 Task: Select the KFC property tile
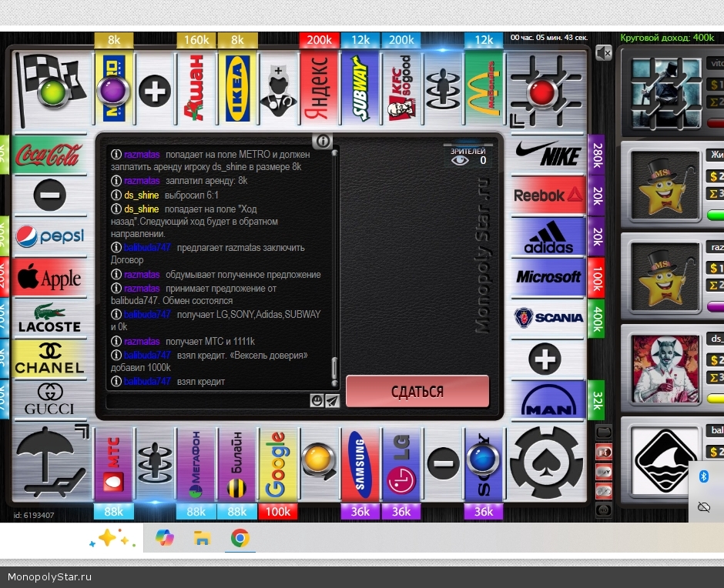(401, 89)
